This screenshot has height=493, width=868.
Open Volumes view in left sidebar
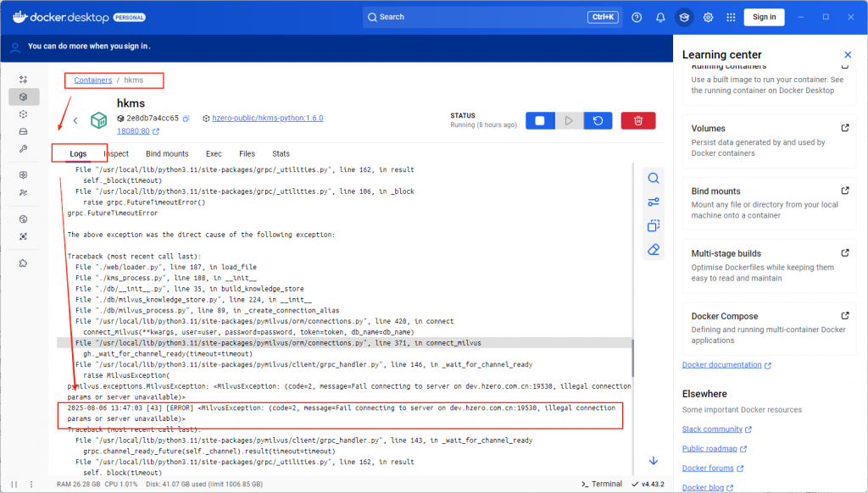pyautogui.click(x=24, y=131)
